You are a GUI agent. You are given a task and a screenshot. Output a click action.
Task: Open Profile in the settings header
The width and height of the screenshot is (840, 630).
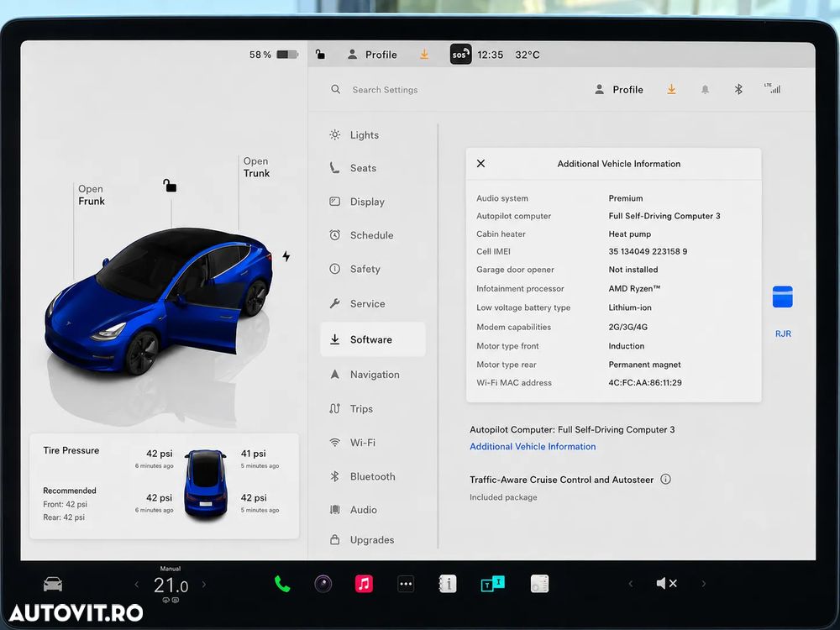pos(619,90)
